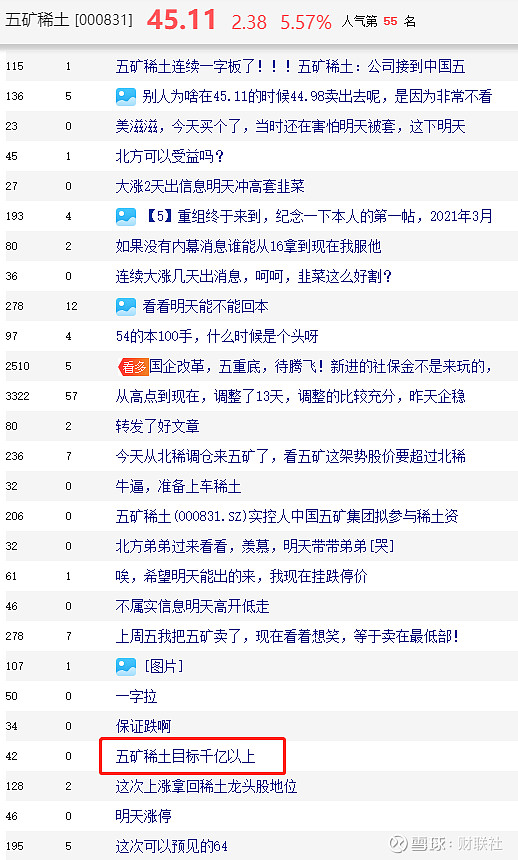The width and height of the screenshot is (518, 860).
Task: Open post 这次上涨拿回稀土龙头股地位
Action: (x=206, y=787)
